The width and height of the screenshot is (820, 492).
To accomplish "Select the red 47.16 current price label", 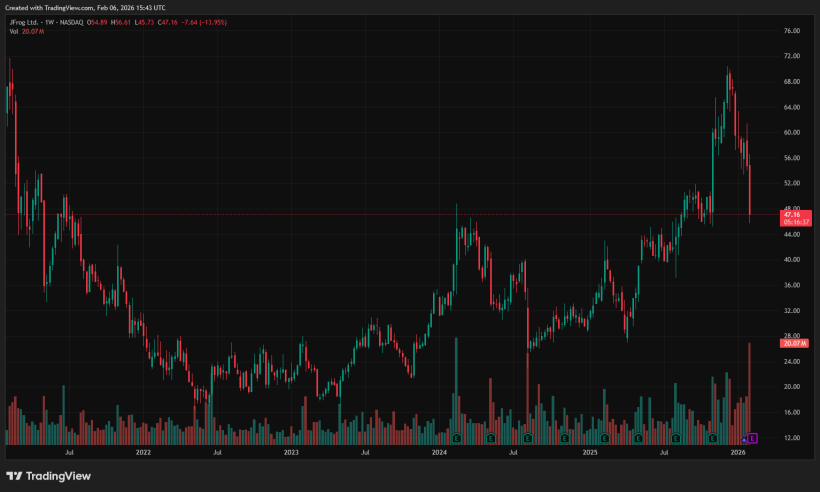I will pos(793,214).
